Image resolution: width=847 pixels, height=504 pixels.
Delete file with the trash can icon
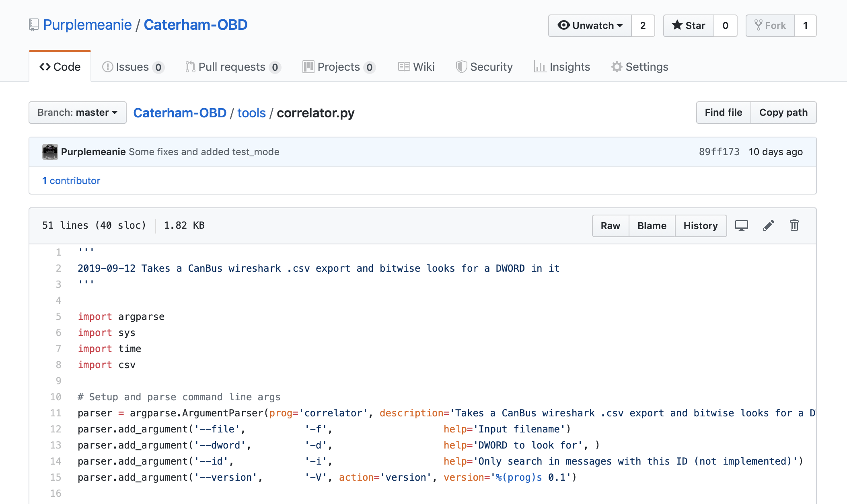click(x=794, y=225)
